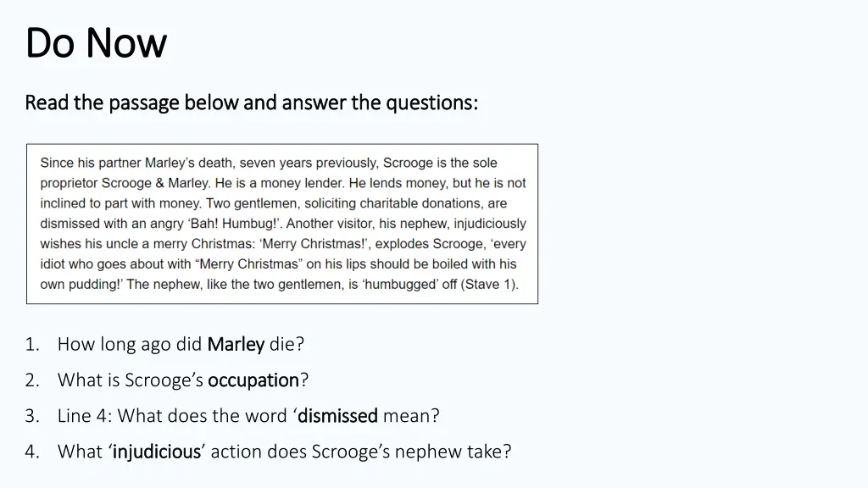
Task: Click the words 'seven years previously' in passage
Action: click(x=309, y=164)
